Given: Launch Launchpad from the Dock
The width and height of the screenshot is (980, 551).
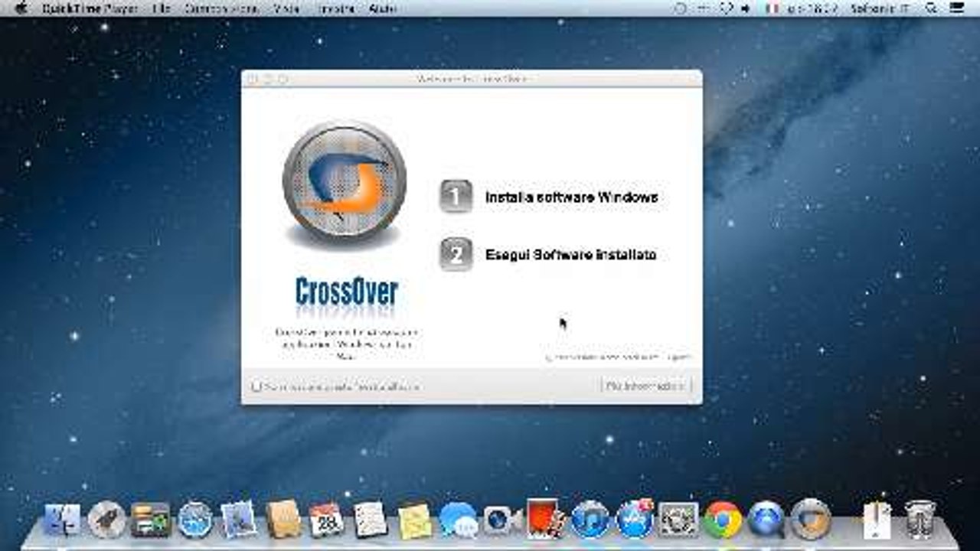Looking at the screenshot, I should coord(106,520).
